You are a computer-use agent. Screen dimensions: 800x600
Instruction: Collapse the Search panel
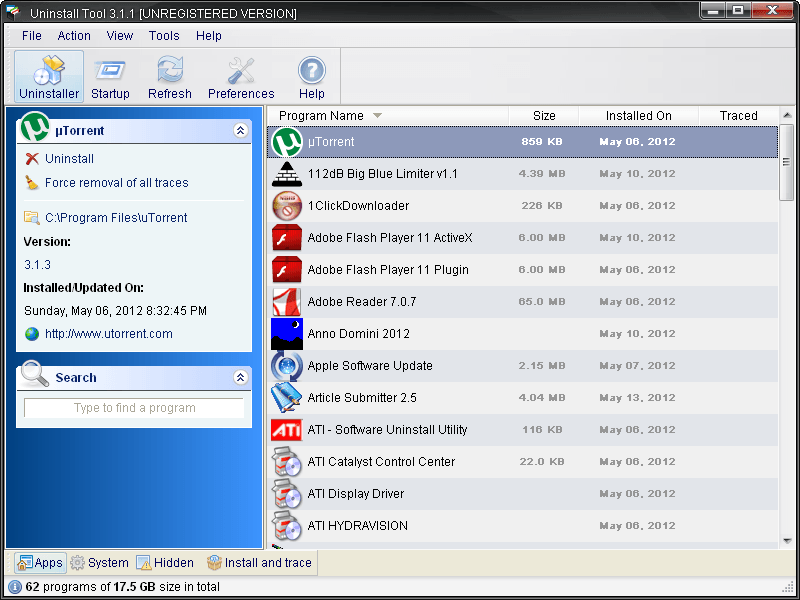coord(240,377)
